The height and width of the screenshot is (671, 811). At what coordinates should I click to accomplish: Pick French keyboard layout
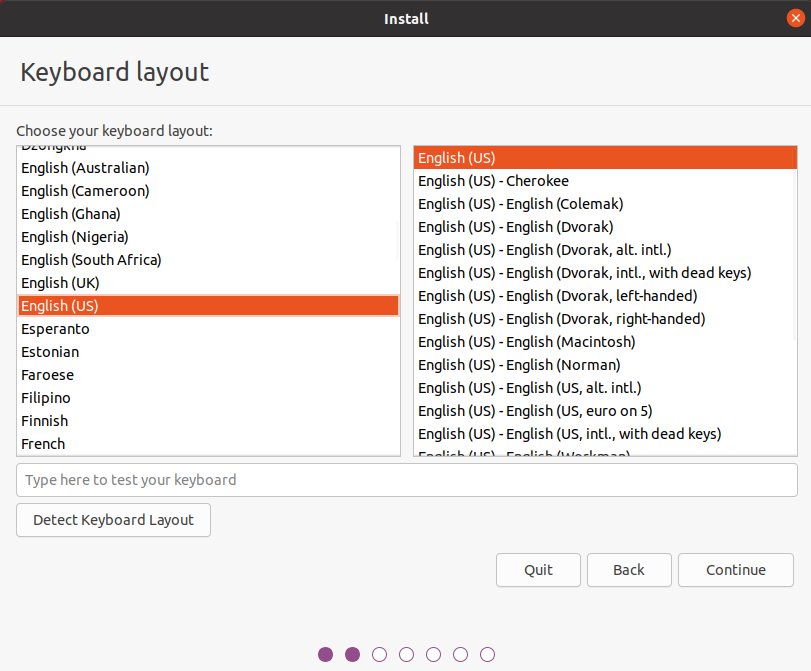[43, 444]
